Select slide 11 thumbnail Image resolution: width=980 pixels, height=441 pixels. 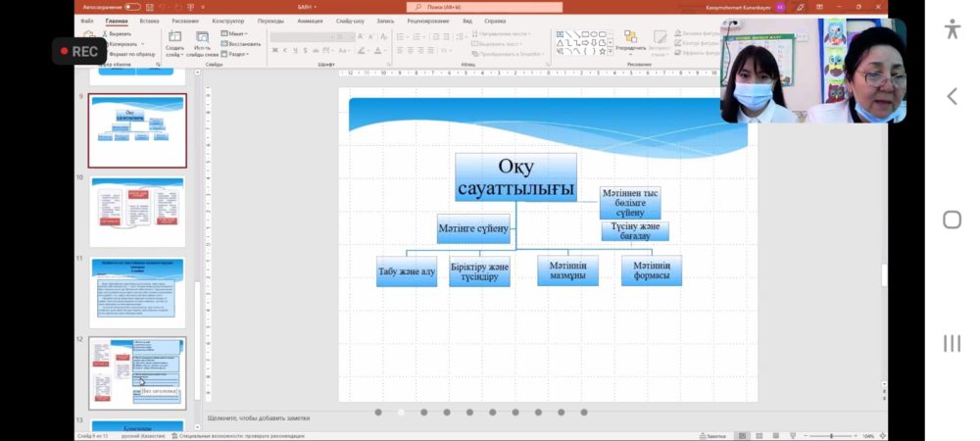(x=137, y=292)
